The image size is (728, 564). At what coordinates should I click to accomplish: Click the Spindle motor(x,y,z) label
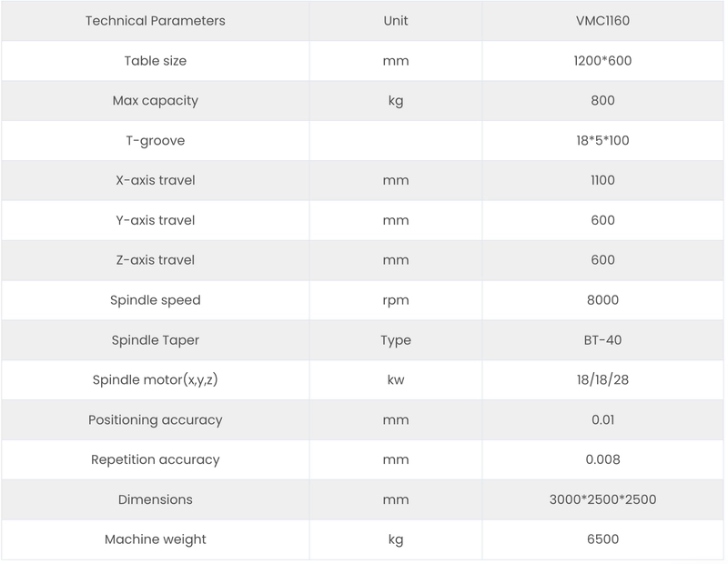tap(155, 380)
